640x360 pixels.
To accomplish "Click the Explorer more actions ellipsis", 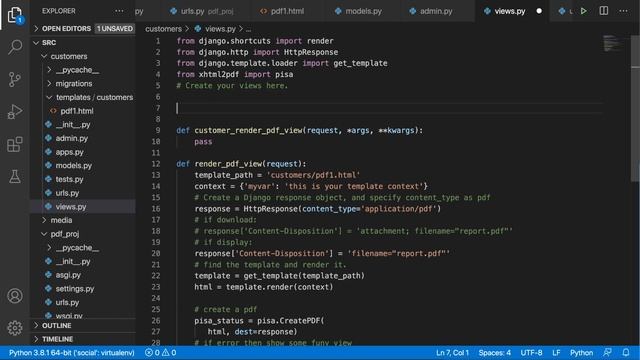I will 119,11.
